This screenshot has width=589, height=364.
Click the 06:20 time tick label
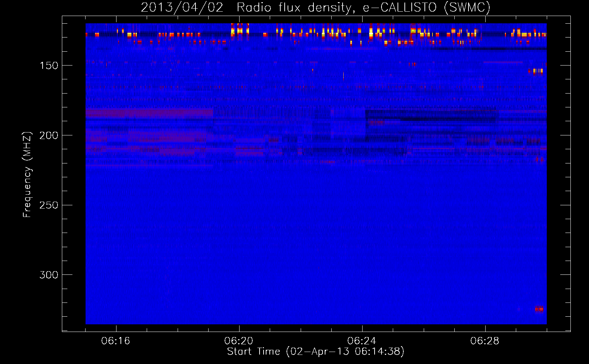point(239,341)
